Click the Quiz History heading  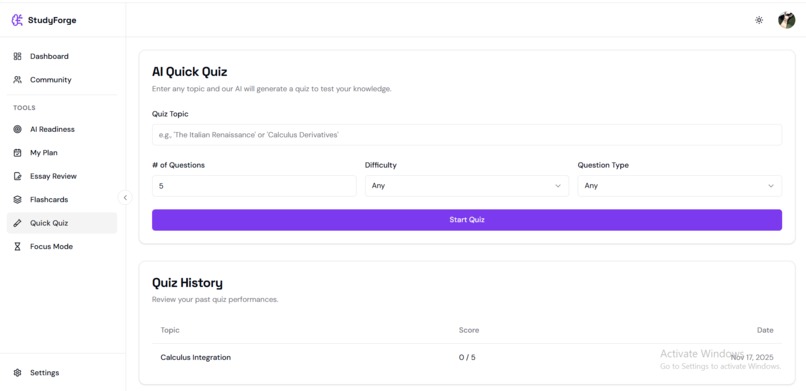[x=187, y=283]
